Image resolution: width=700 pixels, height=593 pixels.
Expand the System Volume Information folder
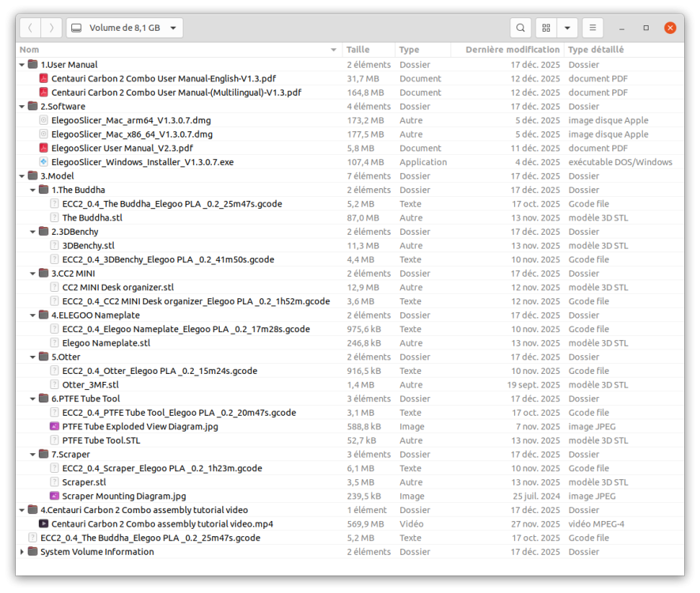[x=22, y=552]
